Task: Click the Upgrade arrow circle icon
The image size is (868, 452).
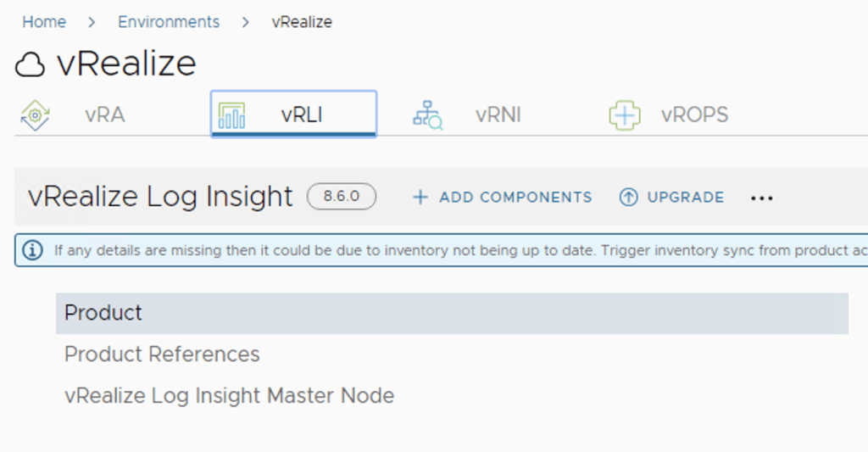Action: coord(628,198)
